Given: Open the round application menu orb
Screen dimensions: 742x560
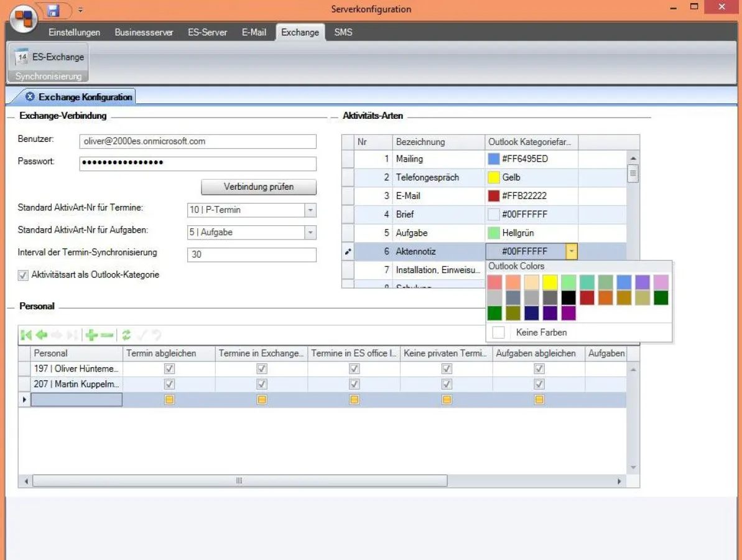Looking at the screenshot, I should (x=23, y=17).
